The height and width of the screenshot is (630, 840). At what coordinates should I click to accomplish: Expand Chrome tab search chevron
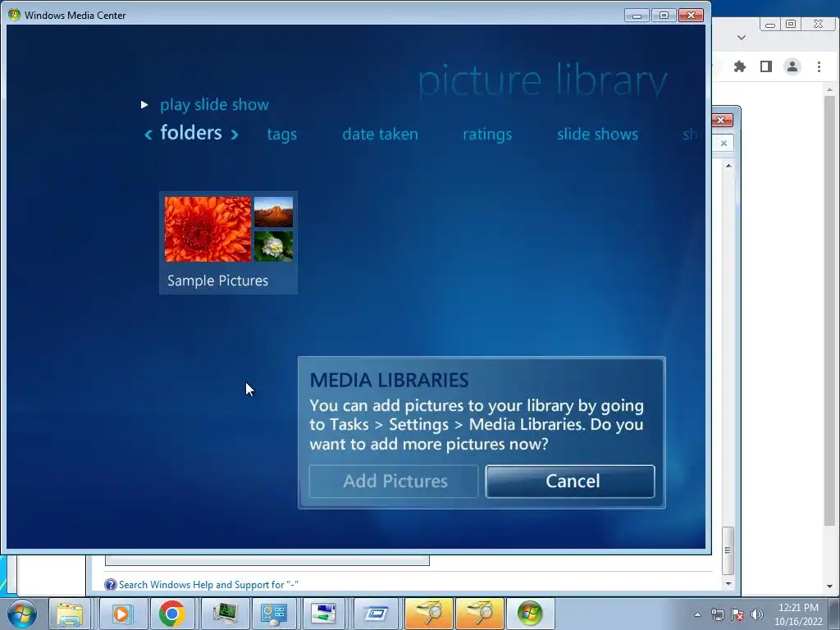click(742, 38)
